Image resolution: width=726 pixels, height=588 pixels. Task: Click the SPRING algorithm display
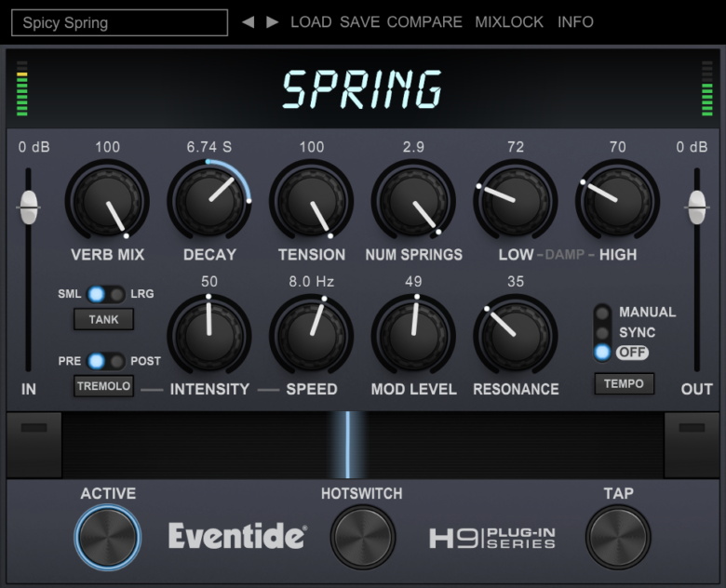[362, 89]
